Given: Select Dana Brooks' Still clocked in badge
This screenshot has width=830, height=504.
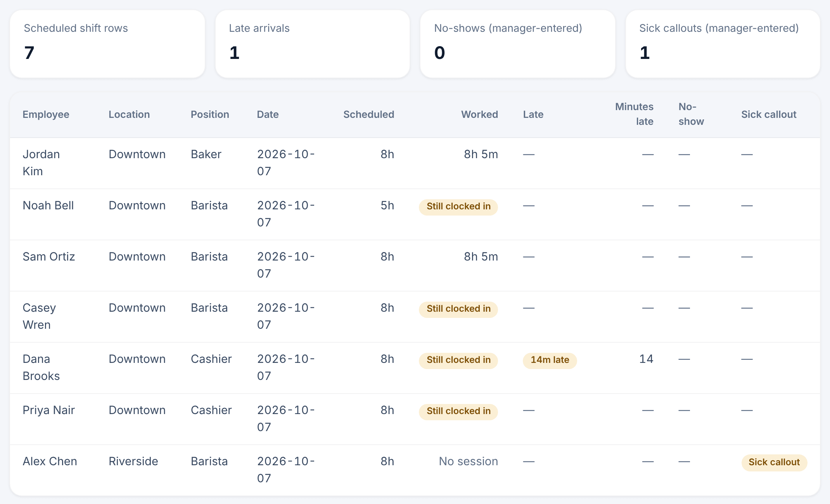Looking at the screenshot, I should (458, 360).
